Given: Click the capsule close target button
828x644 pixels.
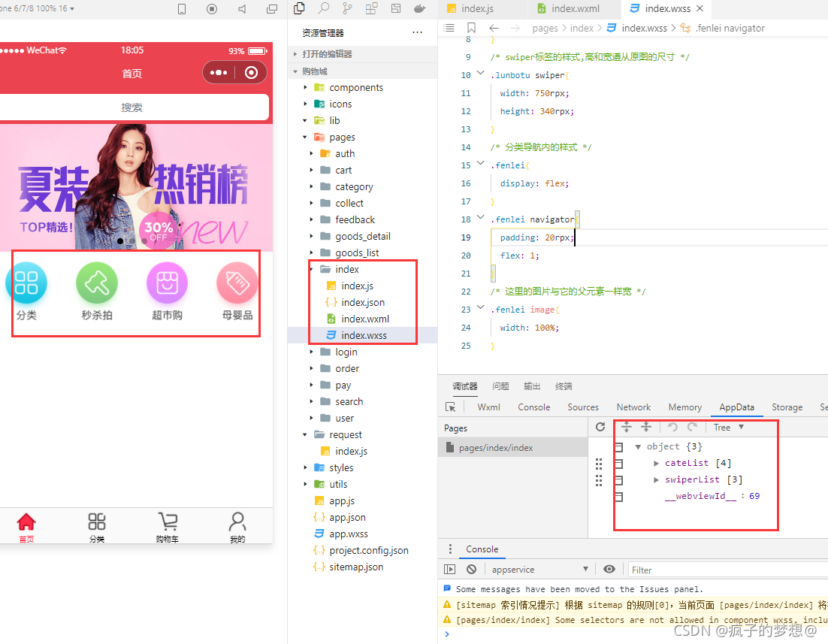Looking at the screenshot, I should [252, 72].
